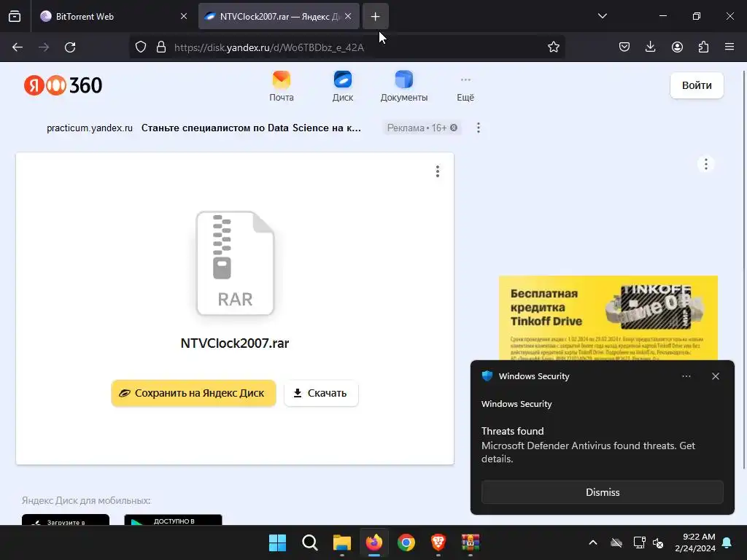Screen dimensions: 747x560
Task: Open notification center bell icon
Action: click(727, 542)
